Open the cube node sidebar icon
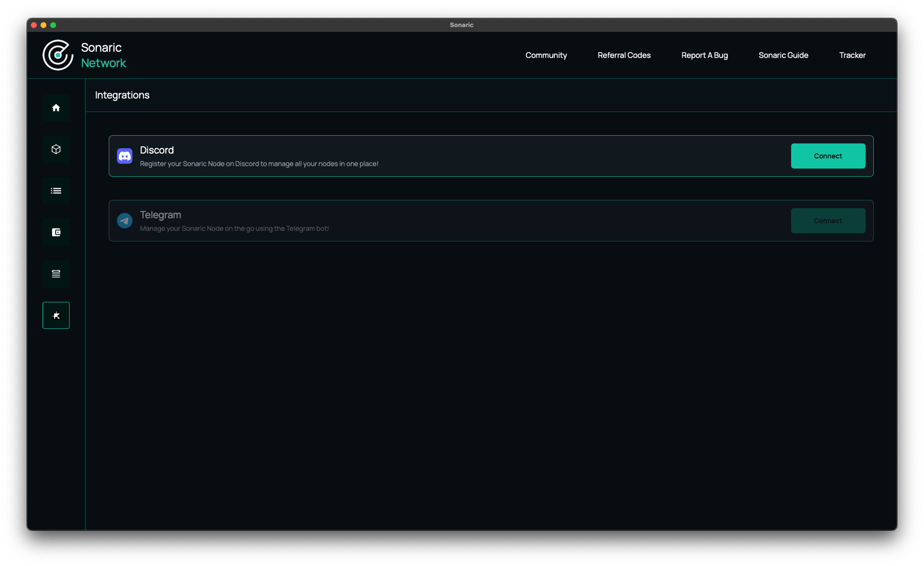The width and height of the screenshot is (924, 566). point(56,149)
